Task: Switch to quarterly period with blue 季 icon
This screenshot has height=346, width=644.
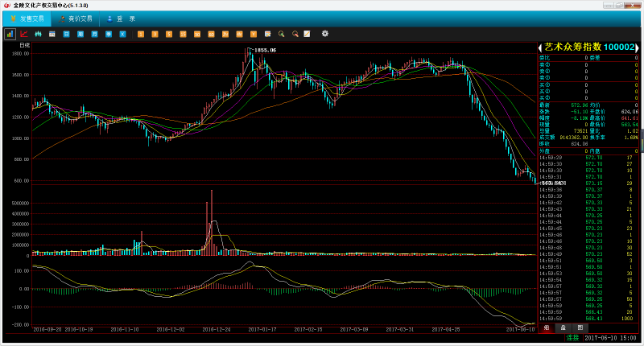Action: click(109, 34)
